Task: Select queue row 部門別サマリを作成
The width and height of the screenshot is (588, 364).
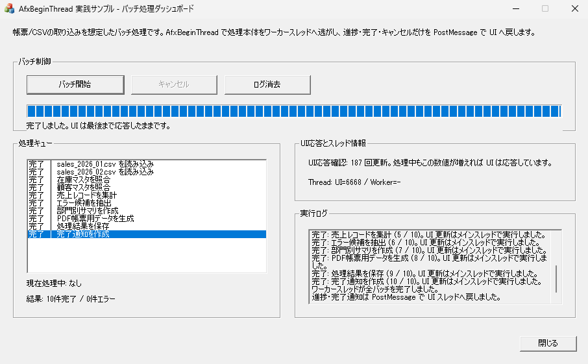Action: pos(147,211)
